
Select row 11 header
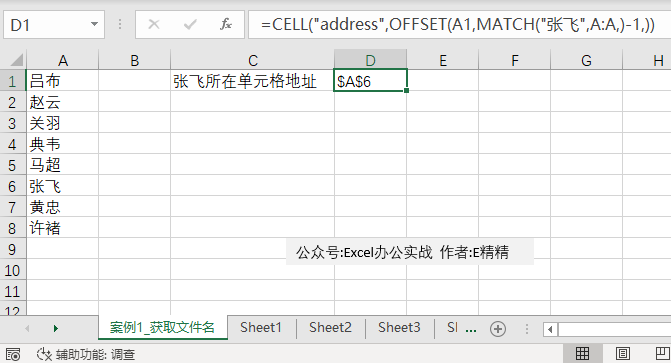click(x=12, y=291)
